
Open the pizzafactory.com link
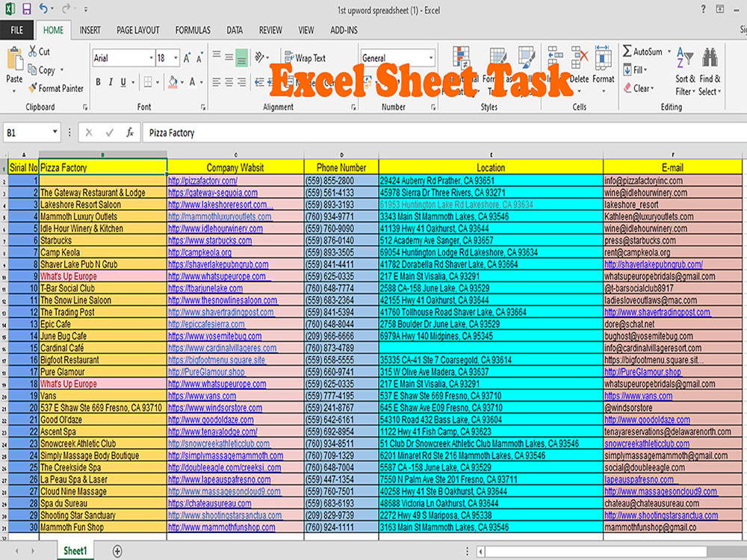click(202, 181)
